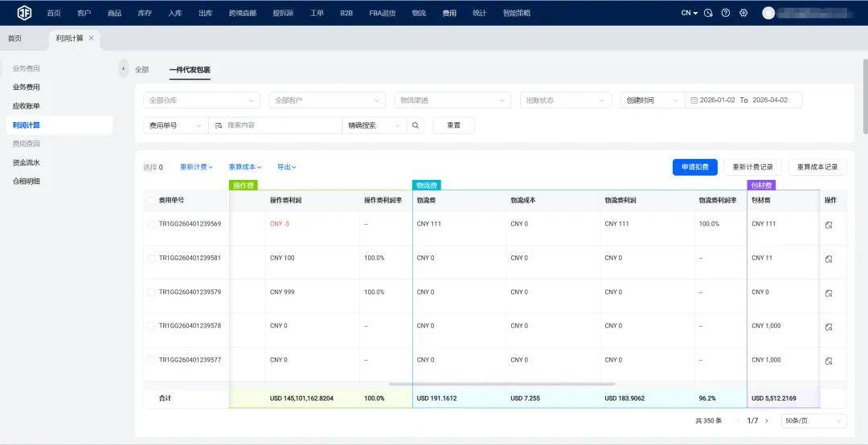Click the 申请扣费 button
Screen dimensions: 868x445
click(694, 167)
